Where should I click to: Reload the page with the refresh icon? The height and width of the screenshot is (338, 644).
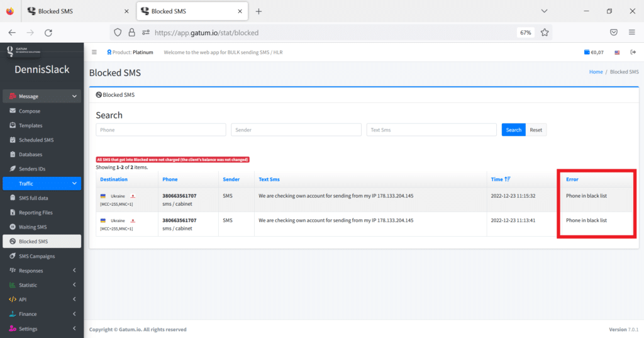tap(48, 32)
